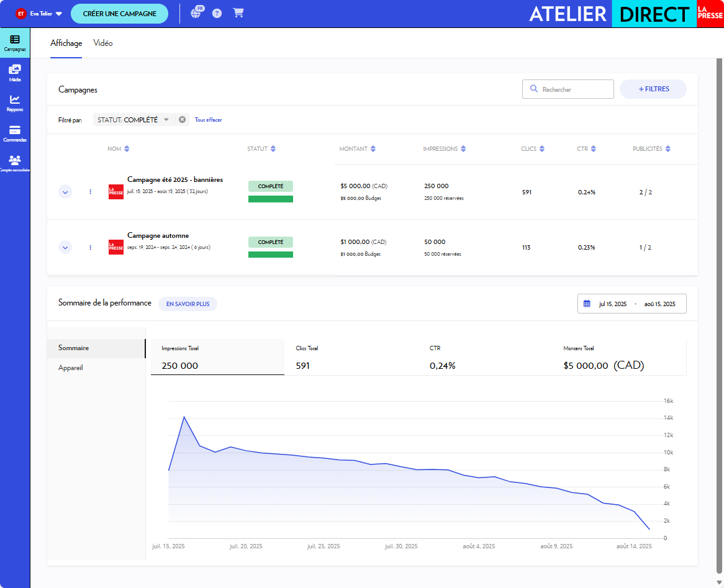Open the Statut: Complété filter dropdown

(166, 120)
